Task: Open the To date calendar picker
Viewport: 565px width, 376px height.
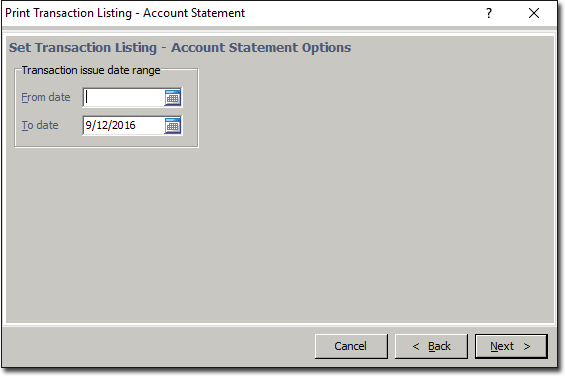Action: 173,125
